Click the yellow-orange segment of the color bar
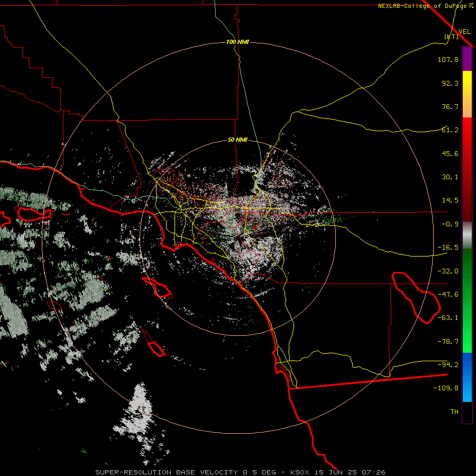The height and width of the screenshot is (476, 476). click(x=467, y=94)
